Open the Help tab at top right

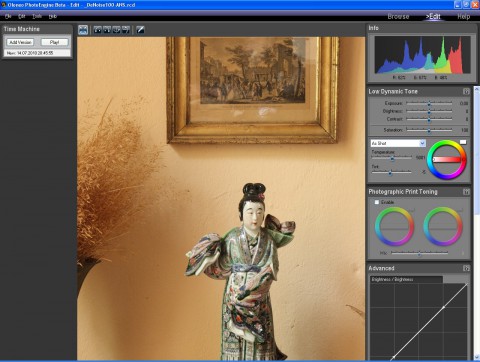[464, 16]
